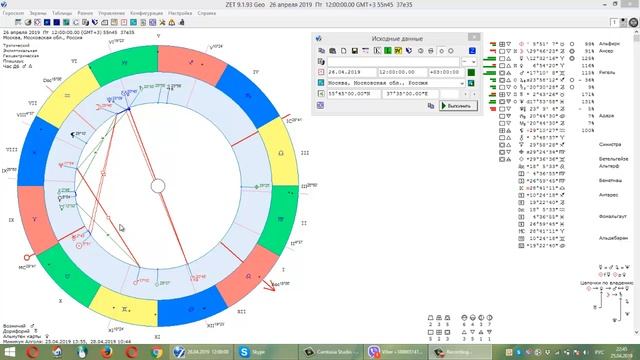
Task: Open Firefox from the taskbar
Action: click(107, 352)
